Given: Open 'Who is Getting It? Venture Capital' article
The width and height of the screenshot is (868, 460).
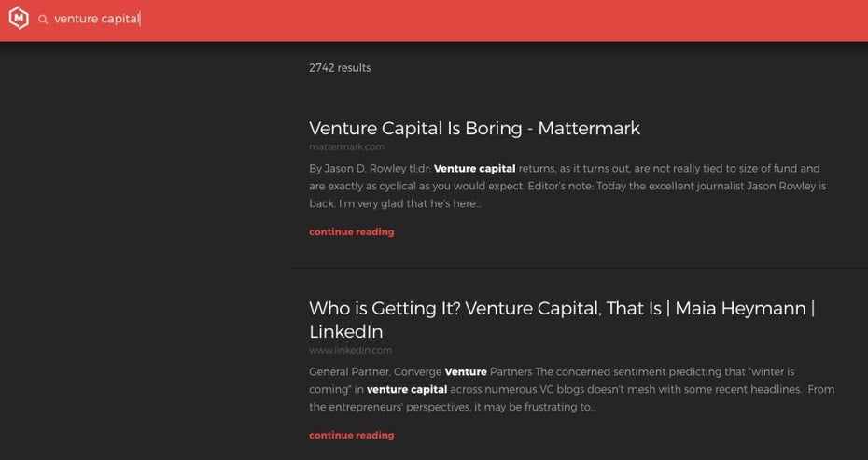Looking at the screenshot, I should [562, 319].
